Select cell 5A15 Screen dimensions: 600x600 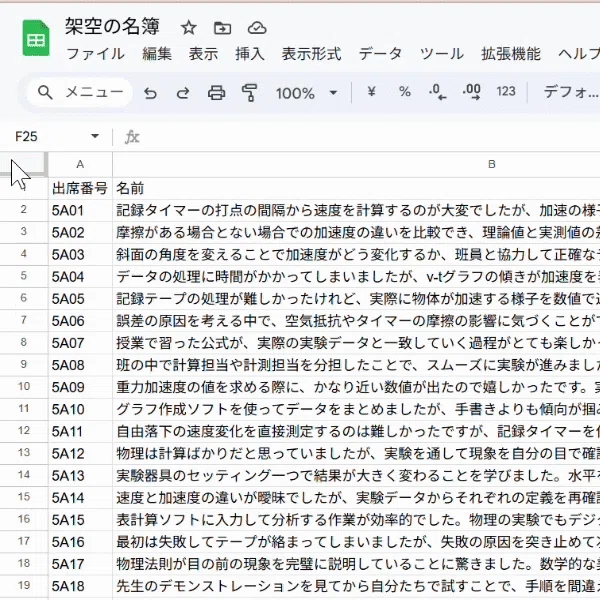[x=80, y=520]
